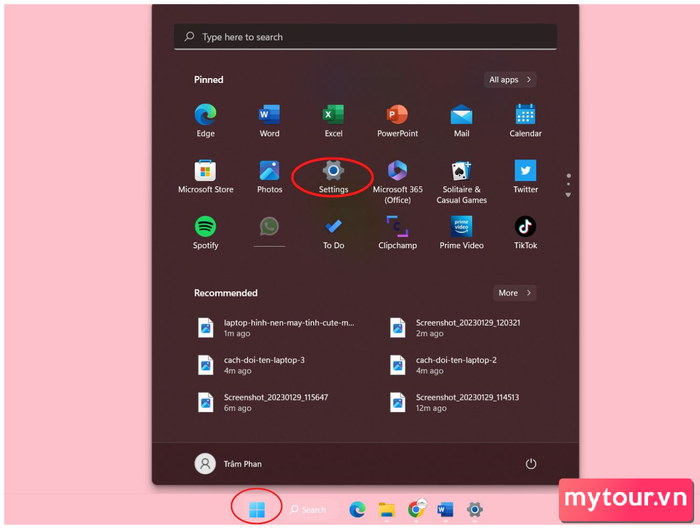Open File Explorer on the taskbar

click(387, 509)
